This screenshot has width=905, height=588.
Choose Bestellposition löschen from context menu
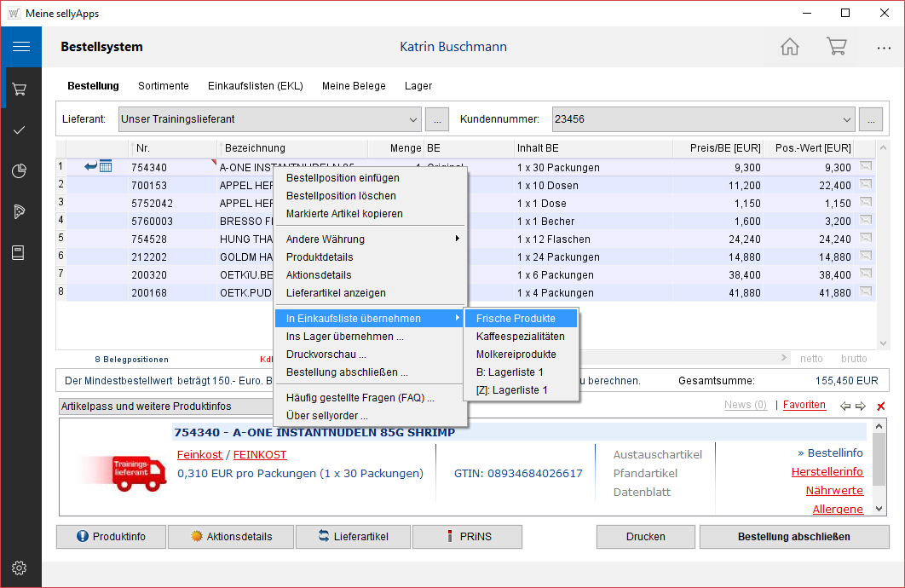click(x=341, y=196)
